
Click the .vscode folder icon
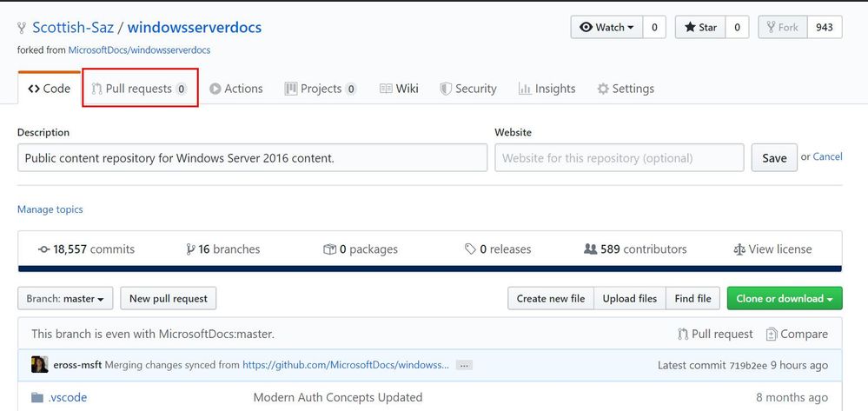point(37,398)
